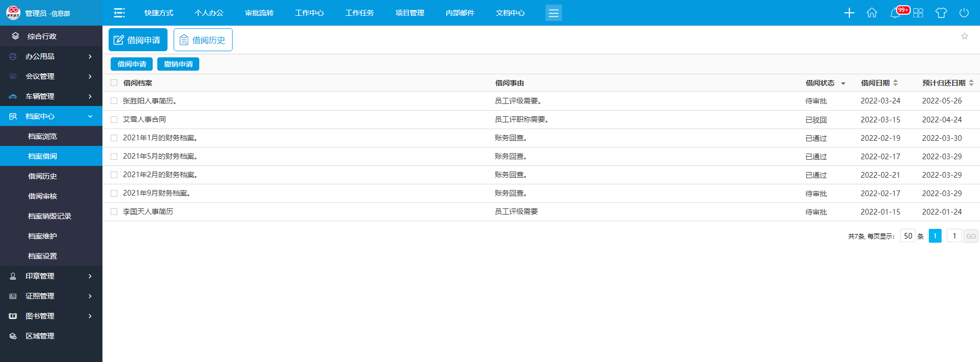Sort by 借阅日期 column arrows

[895, 83]
